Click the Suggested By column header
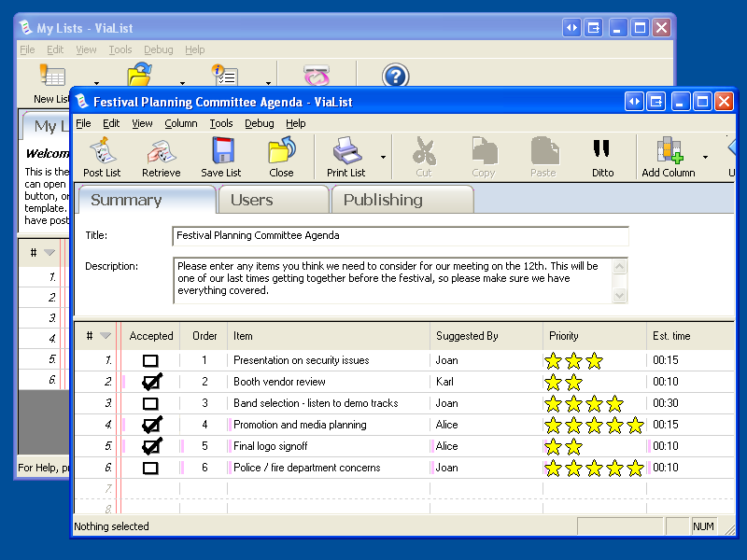Viewport: 747px width, 560px height. (x=486, y=336)
